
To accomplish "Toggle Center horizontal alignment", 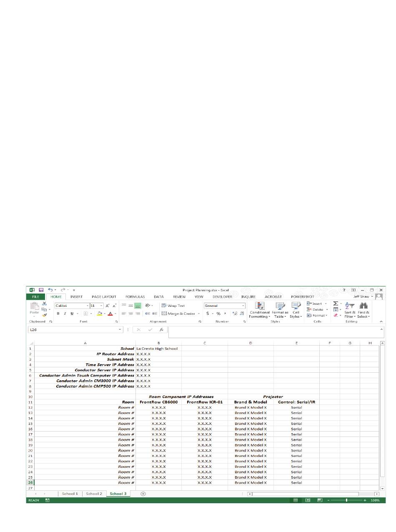I will pos(131,314).
